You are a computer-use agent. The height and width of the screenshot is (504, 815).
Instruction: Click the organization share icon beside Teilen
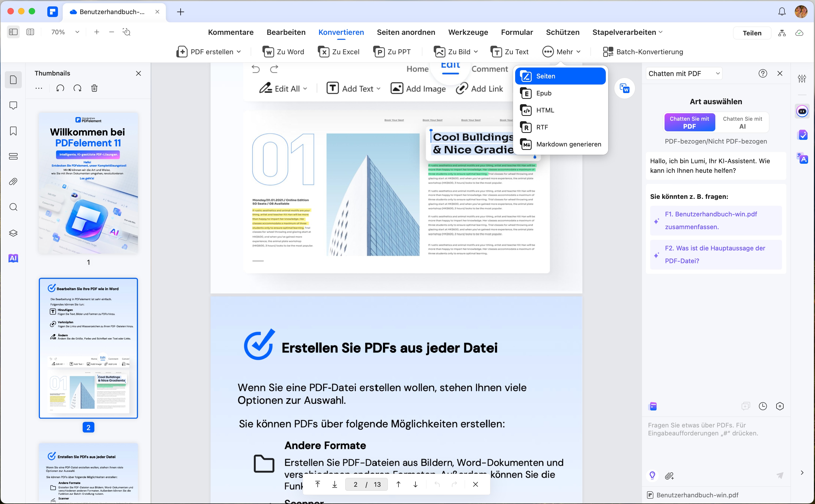pos(782,33)
